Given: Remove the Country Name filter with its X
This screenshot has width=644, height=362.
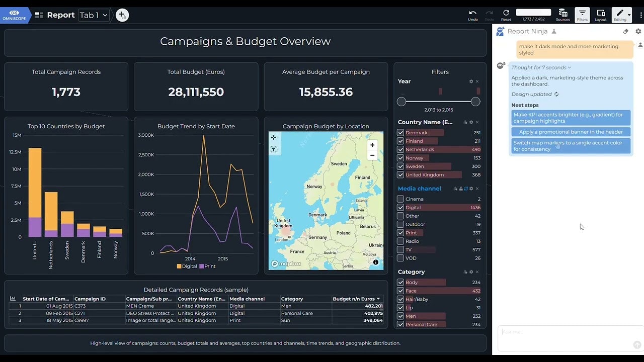Looking at the screenshot, I should (x=477, y=122).
